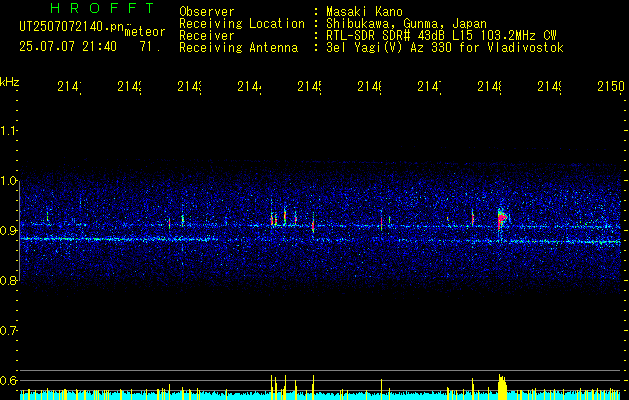Click the 1.0 frequency axis label
629x400 pixels.
(8, 181)
